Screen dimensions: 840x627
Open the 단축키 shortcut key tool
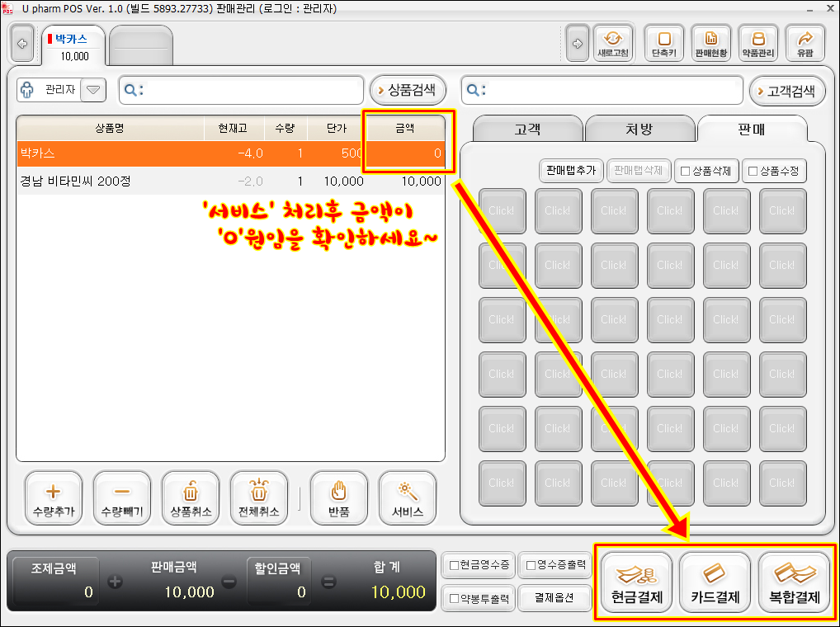pos(664,44)
